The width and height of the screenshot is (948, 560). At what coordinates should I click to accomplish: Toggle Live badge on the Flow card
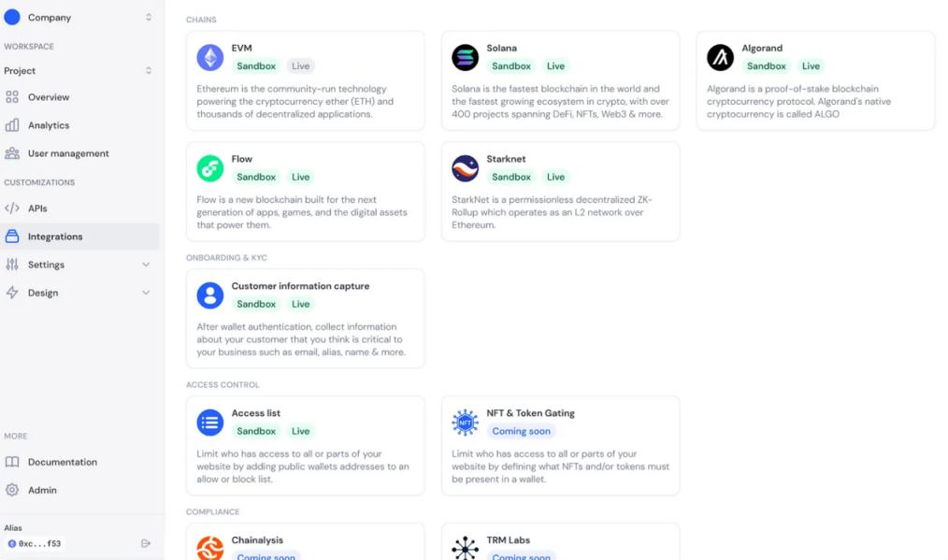pos(301,177)
